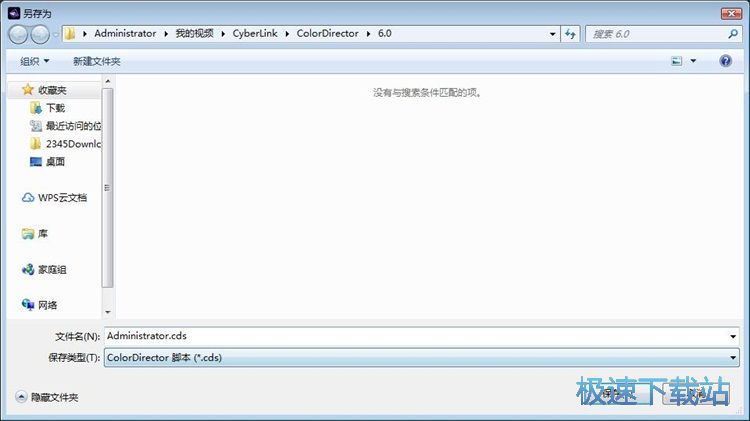Screen dimensions: 750x421
Task: Expand the arrow after Administrator in the path
Action: pos(166,34)
